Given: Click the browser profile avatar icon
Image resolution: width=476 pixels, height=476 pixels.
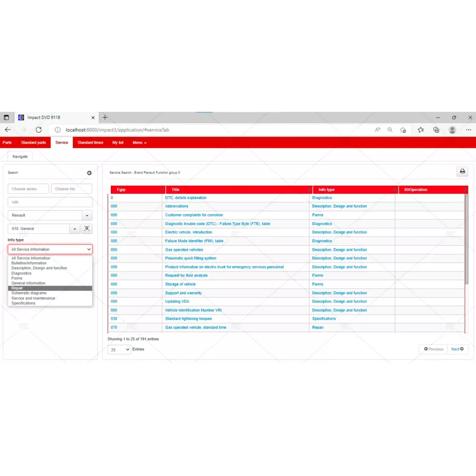Looking at the screenshot, I should click(x=452, y=130).
